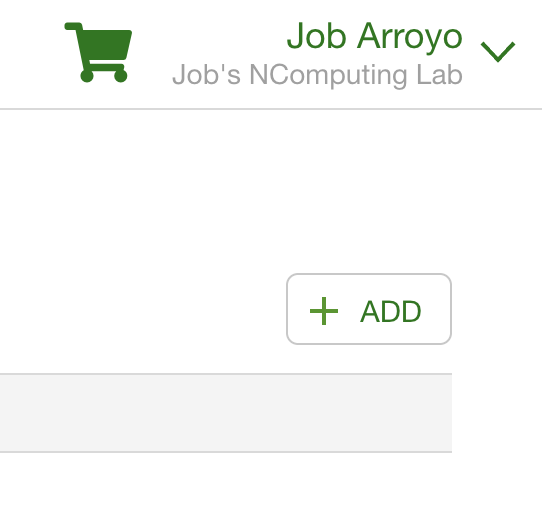Click the green plus sign before ADD
The height and width of the screenshot is (512, 542).
324,311
